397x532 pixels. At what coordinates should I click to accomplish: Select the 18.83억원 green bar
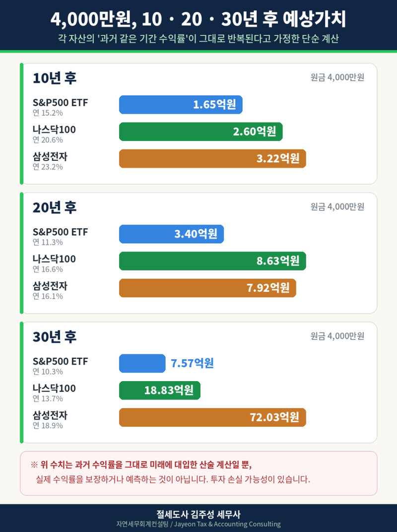click(159, 390)
